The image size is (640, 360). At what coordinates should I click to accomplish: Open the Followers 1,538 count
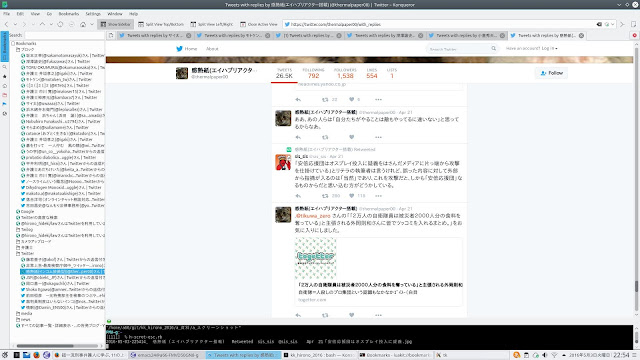pos(345,73)
